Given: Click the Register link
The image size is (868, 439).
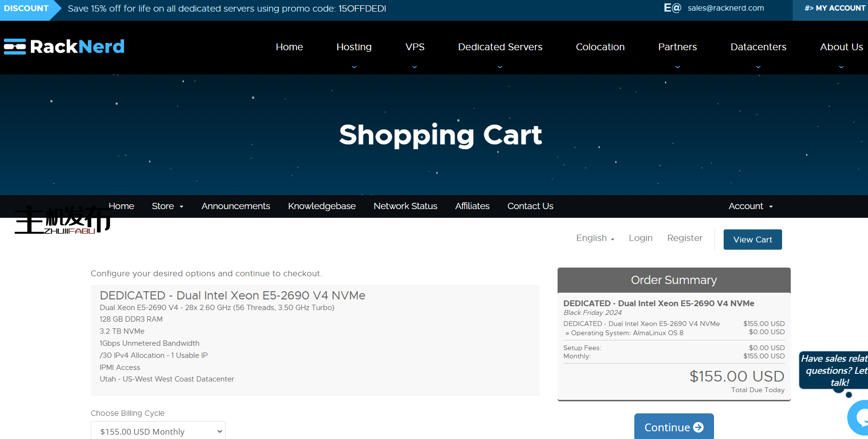Looking at the screenshot, I should coord(684,238).
